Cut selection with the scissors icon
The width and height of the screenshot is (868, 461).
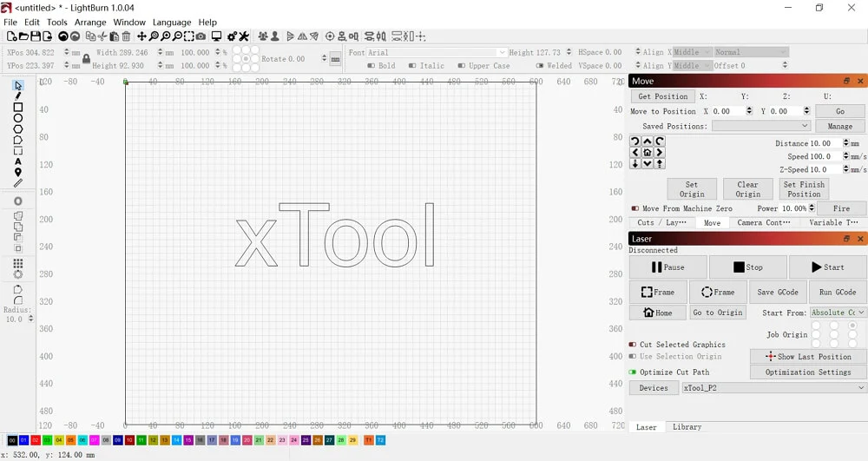click(x=102, y=36)
